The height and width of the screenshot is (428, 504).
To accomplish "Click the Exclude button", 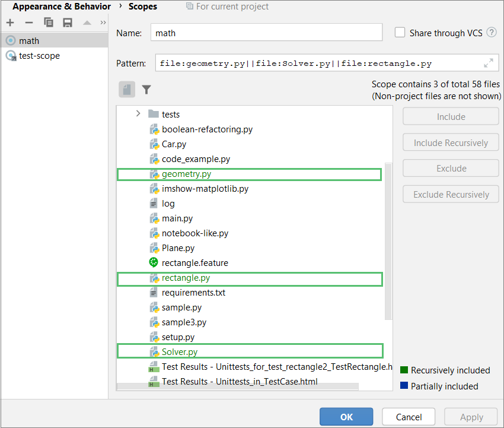I will click(x=450, y=168).
